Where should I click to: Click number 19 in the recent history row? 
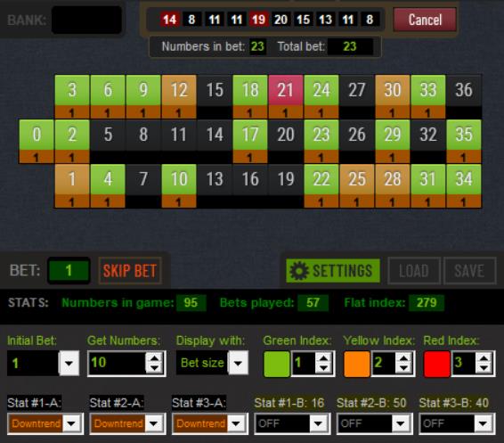pos(259,20)
